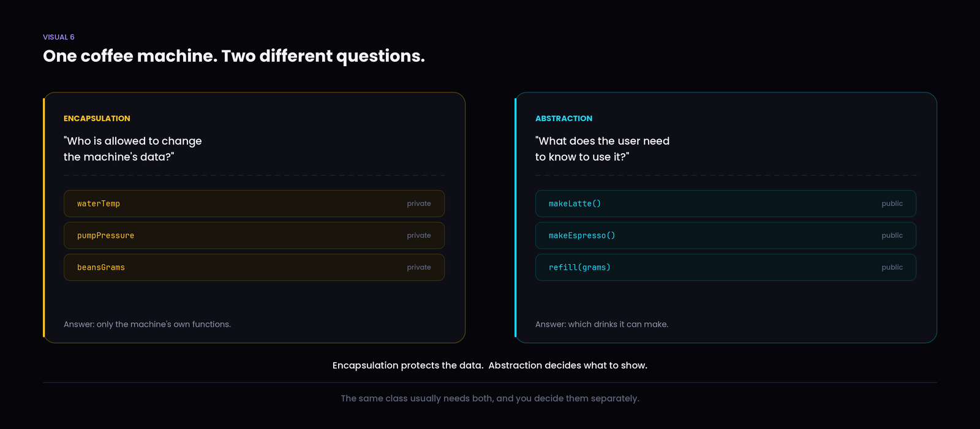Click the ABSTRACTION card heading
The height and width of the screenshot is (429, 980).
click(x=563, y=118)
